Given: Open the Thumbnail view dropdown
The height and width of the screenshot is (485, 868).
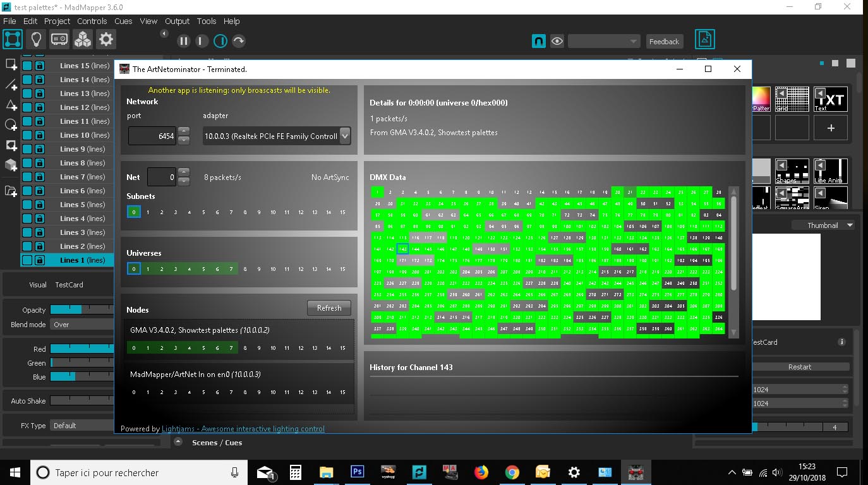Looking at the screenshot, I should (823, 225).
